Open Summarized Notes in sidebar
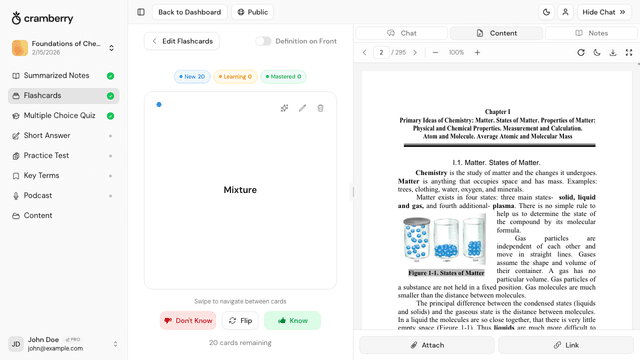640x360 pixels. pyautogui.click(x=64, y=76)
